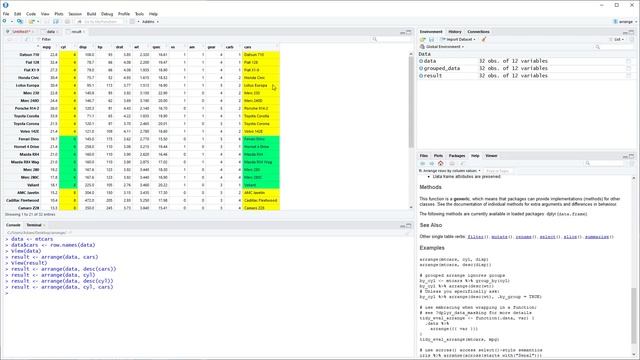Click the Help pane print icon

[x=452, y=163]
